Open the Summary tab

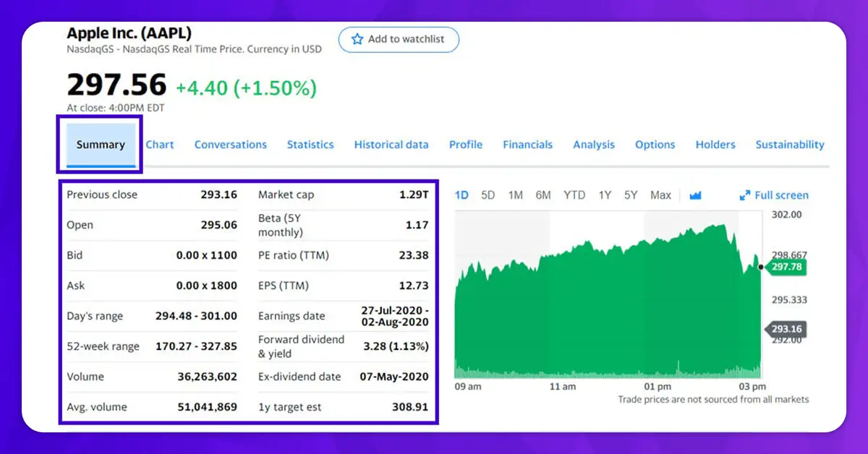[x=101, y=145]
